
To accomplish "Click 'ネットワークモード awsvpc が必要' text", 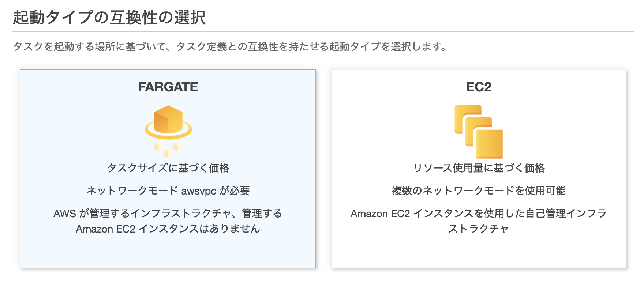I will click(168, 191).
